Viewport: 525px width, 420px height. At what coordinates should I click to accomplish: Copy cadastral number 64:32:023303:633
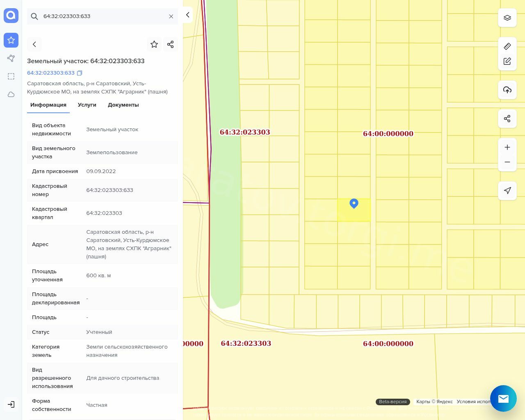coord(80,73)
